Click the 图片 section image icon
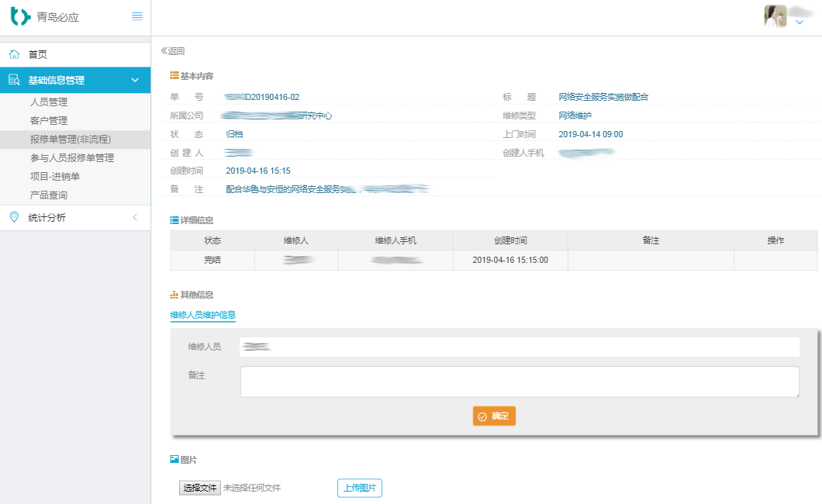Image resolution: width=822 pixels, height=504 pixels. [174, 459]
